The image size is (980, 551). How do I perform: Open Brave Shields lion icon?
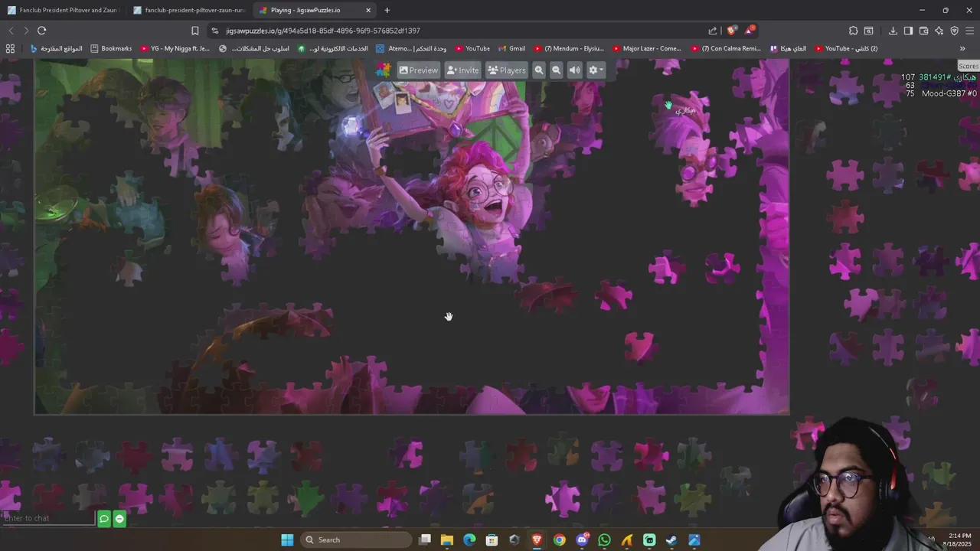coord(731,31)
